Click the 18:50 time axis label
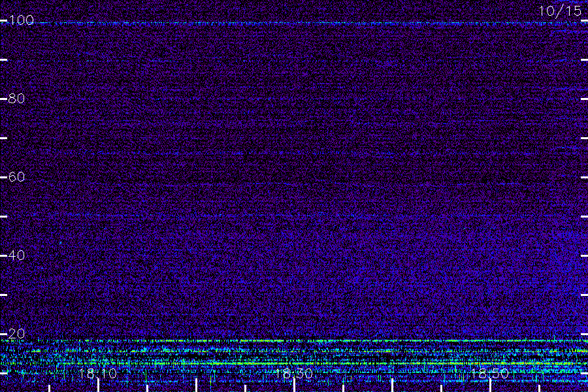The image size is (588, 392). [x=489, y=373]
